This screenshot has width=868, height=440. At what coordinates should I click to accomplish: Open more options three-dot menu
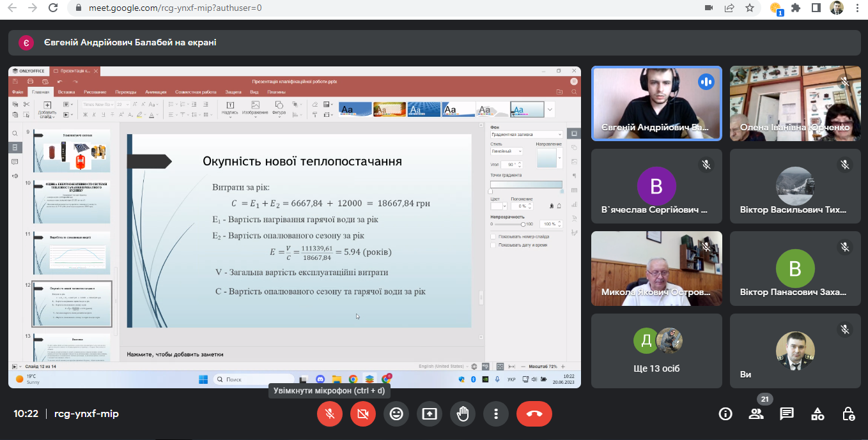496,414
